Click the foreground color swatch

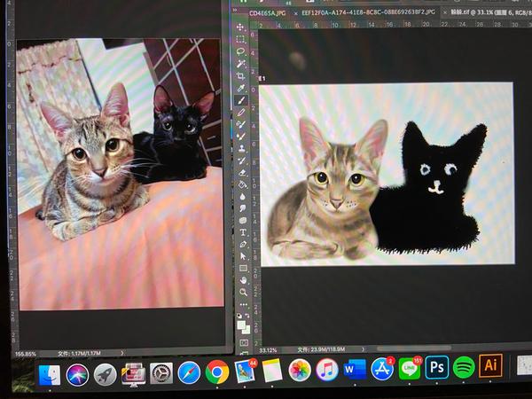(x=241, y=324)
